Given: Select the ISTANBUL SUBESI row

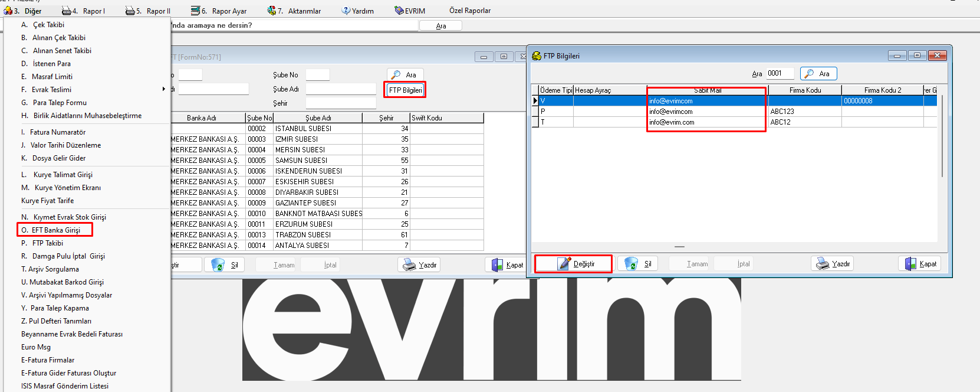Looking at the screenshot, I should (327, 128).
